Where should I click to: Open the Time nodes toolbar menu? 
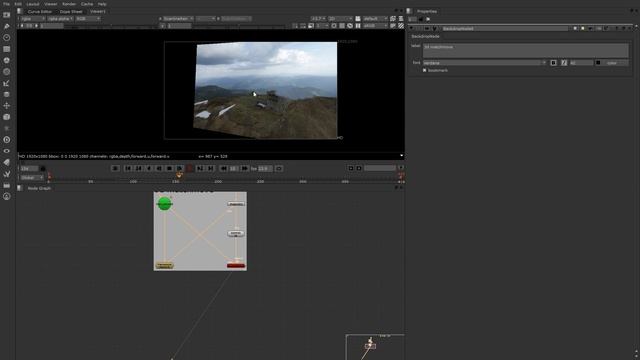[x=7, y=38]
